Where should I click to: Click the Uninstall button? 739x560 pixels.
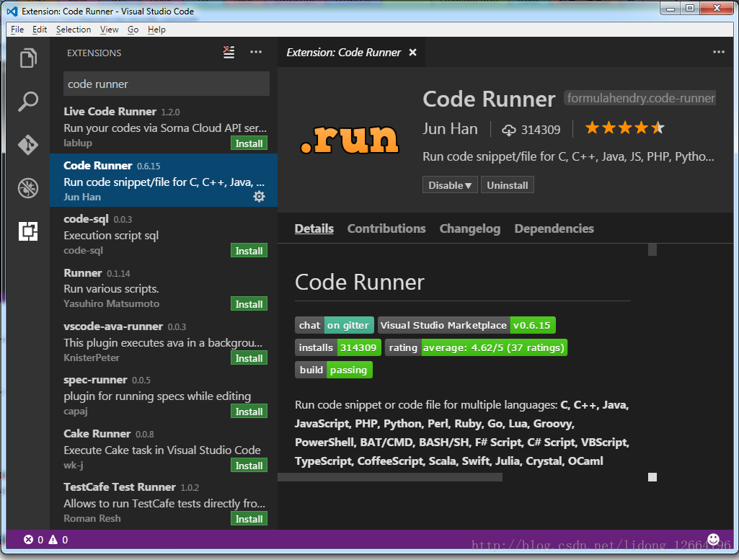[x=508, y=185]
